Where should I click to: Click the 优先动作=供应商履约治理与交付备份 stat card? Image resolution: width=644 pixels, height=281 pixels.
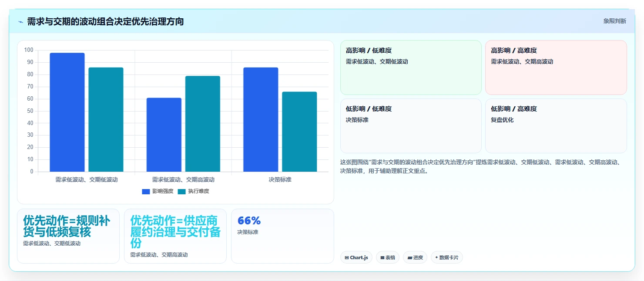[x=175, y=236]
